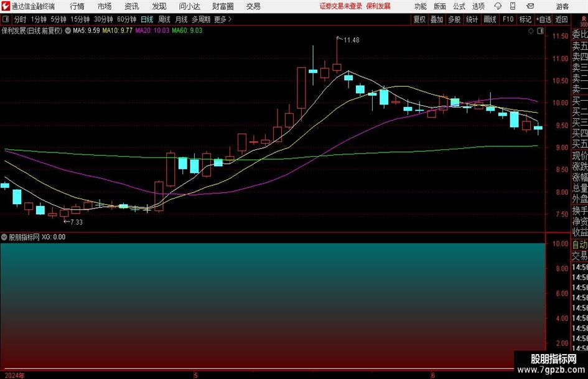Screen dimensions: 588x379
Task: Open the 多周期 multi-period view
Action: 202,19
